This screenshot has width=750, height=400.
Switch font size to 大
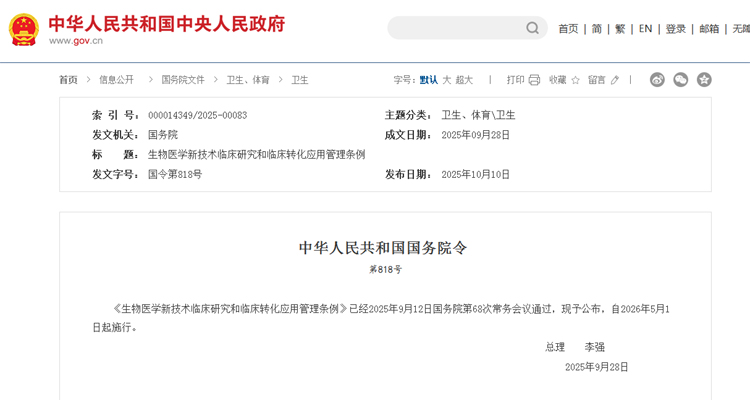[446, 80]
